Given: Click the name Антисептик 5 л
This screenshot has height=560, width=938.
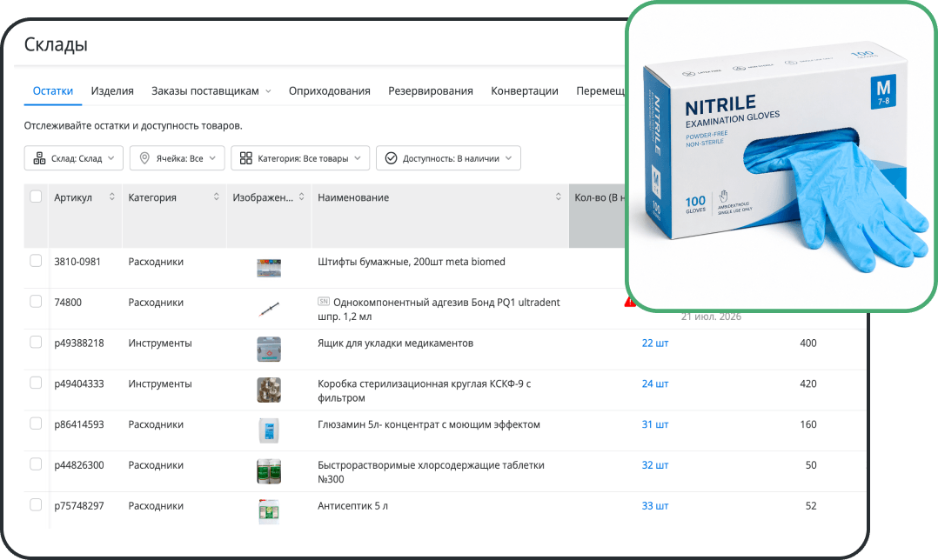Looking at the screenshot, I should 352,505.
